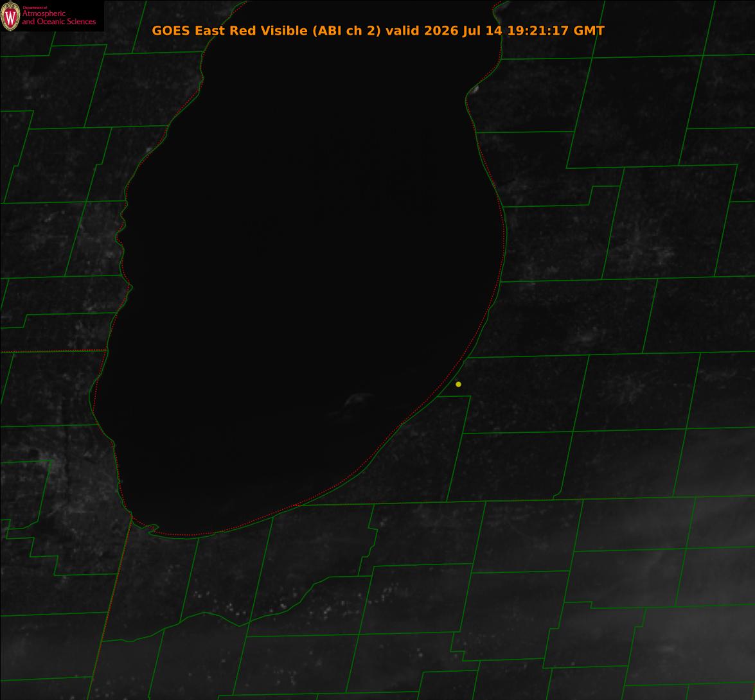Click the University of Wisconsin crest logo
This screenshot has width=755, height=700.
point(10,16)
